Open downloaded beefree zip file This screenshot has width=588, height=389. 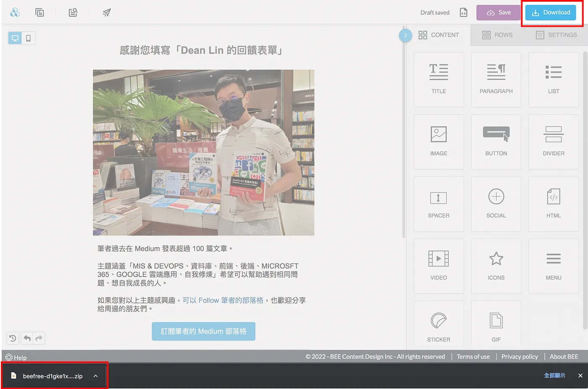click(x=47, y=376)
